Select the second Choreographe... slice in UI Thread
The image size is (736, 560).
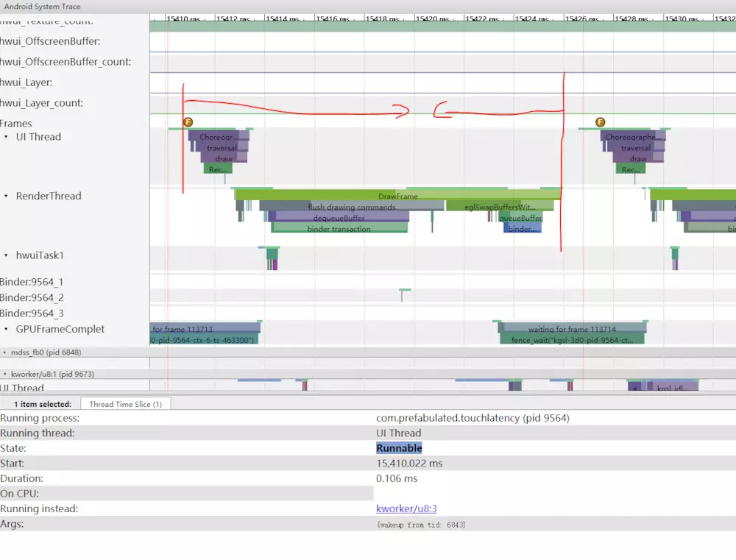(632, 137)
